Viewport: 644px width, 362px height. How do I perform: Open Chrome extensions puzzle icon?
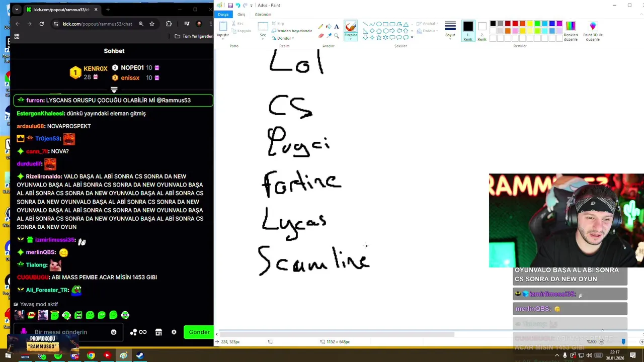169,24
